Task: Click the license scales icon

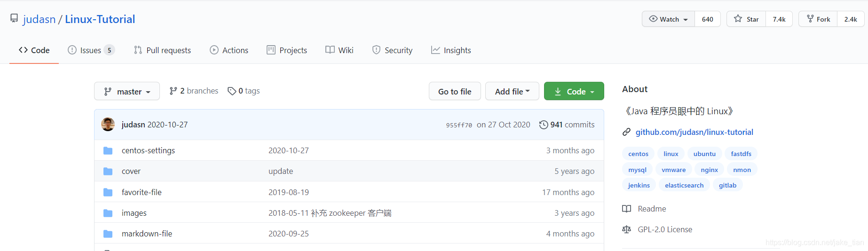Action: [626, 229]
